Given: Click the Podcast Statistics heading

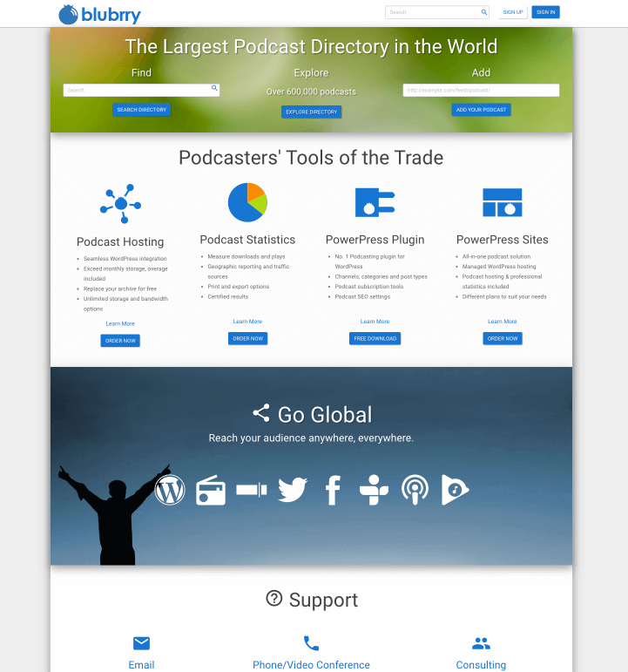Looking at the screenshot, I should coord(247,240).
